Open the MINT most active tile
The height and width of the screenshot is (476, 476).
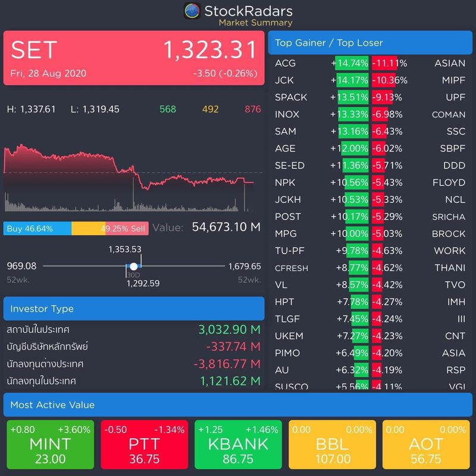point(49,444)
